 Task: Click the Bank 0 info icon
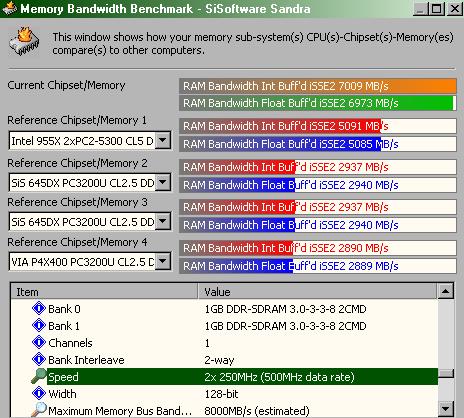tap(39, 308)
